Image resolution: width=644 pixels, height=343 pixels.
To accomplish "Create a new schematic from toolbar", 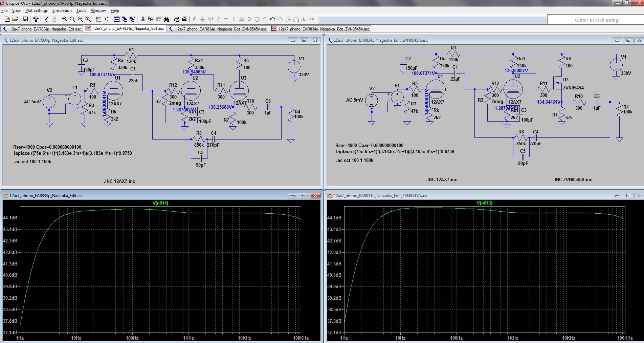I will tap(7, 19).
